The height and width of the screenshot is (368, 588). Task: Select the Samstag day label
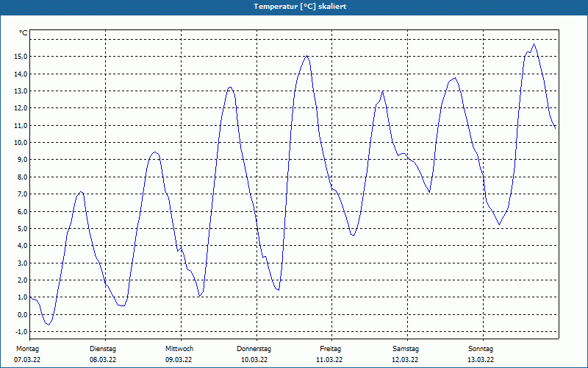click(x=406, y=349)
